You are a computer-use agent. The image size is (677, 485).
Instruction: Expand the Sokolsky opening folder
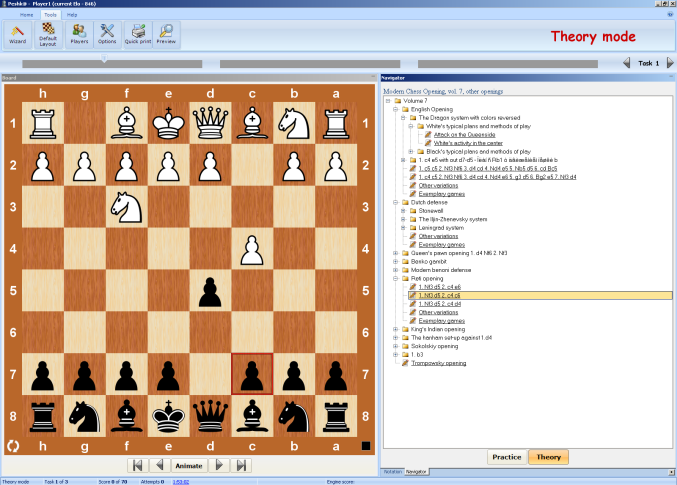[x=395, y=346]
